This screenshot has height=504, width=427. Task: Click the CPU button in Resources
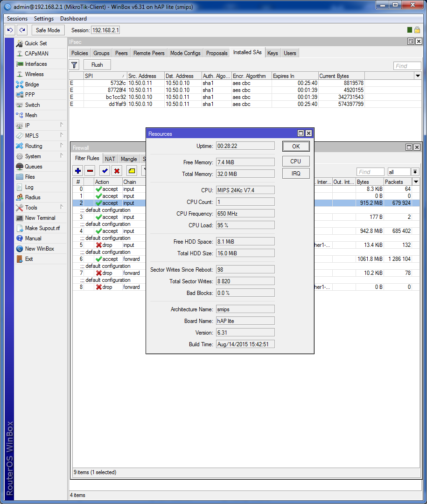click(x=296, y=161)
